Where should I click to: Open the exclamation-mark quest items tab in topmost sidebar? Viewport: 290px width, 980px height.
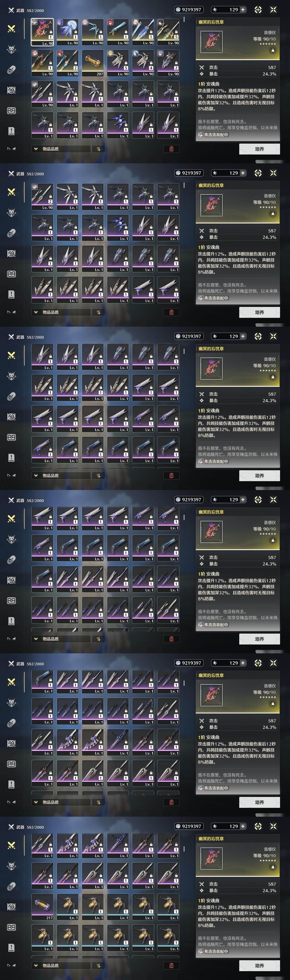pos(11,131)
